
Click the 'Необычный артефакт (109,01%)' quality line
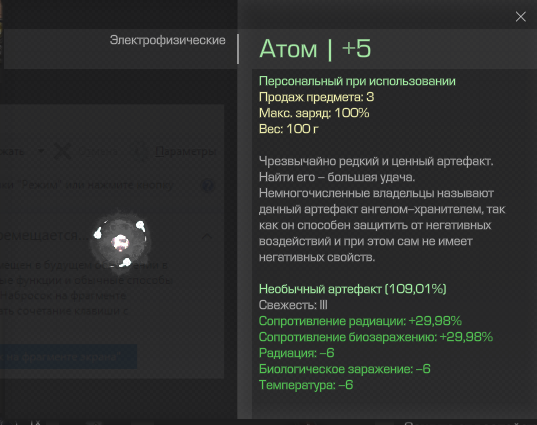pos(353,289)
